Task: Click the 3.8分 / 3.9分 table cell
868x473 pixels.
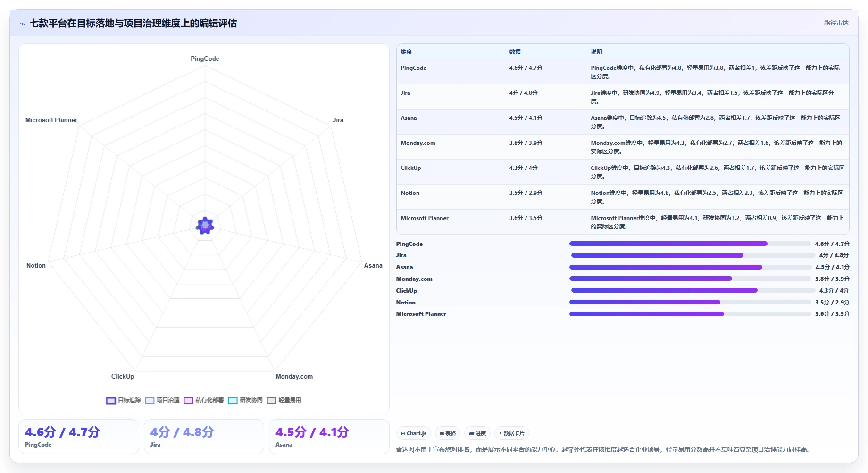Action: coord(526,143)
